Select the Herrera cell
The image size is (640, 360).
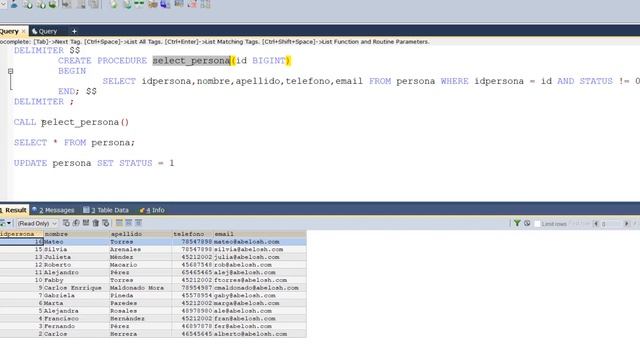tap(140, 334)
